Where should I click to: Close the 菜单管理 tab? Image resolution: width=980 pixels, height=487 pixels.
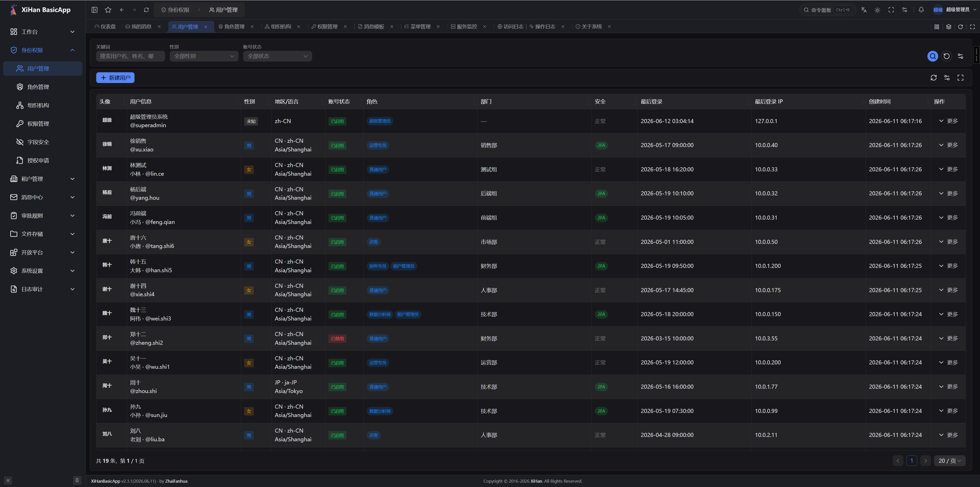click(438, 27)
